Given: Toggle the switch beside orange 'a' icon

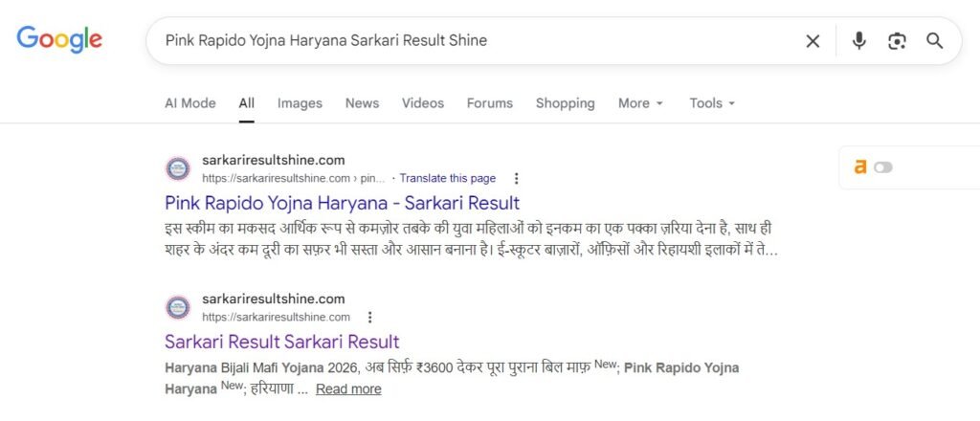Looking at the screenshot, I should (x=882, y=167).
